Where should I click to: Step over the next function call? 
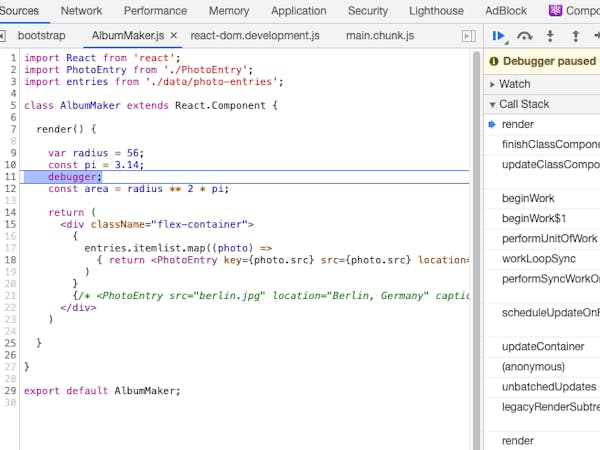pos(525,36)
